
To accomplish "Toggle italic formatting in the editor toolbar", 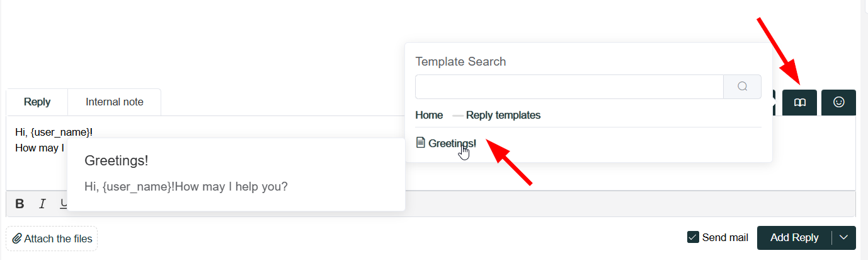I will (42, 204).
